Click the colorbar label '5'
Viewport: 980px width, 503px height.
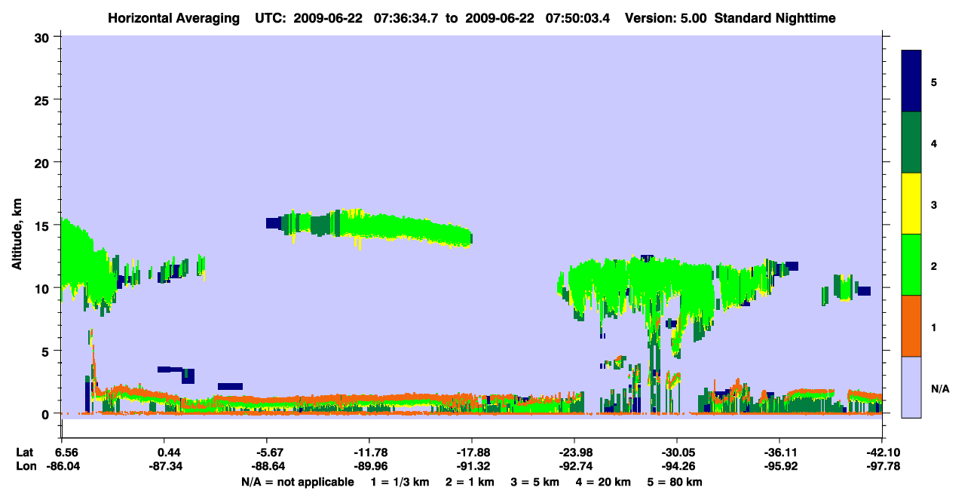934,81
